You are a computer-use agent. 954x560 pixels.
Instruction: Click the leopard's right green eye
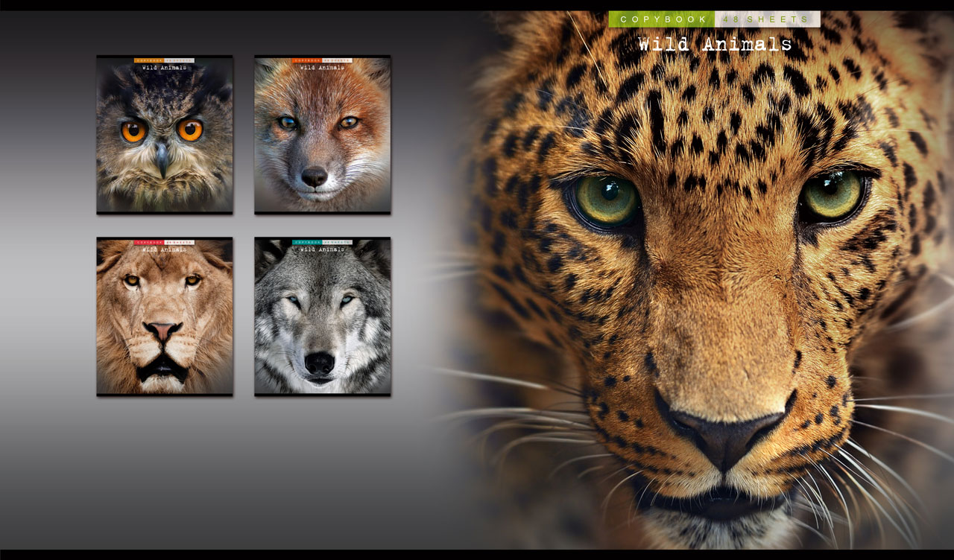(x=831, y=194)
